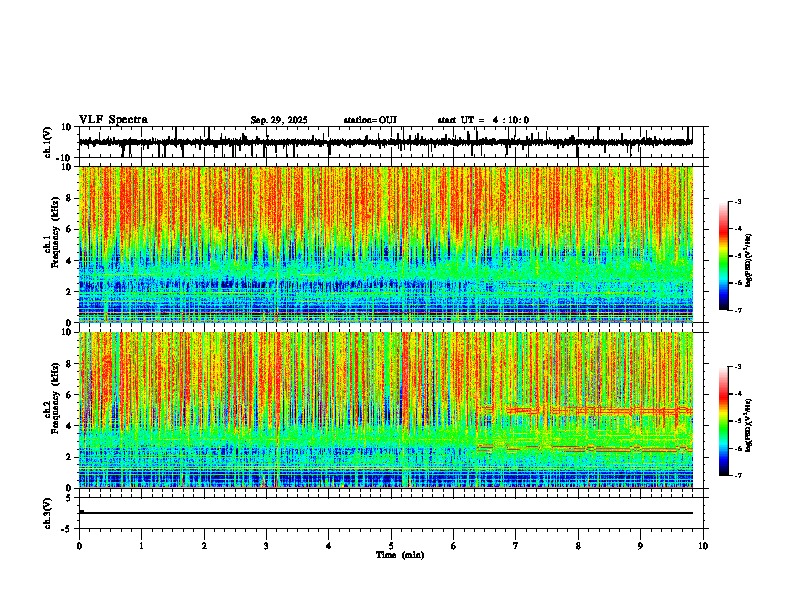Click the orange 2.5 kHz line in ch.2 spectrogram

[x=585, y=448]
